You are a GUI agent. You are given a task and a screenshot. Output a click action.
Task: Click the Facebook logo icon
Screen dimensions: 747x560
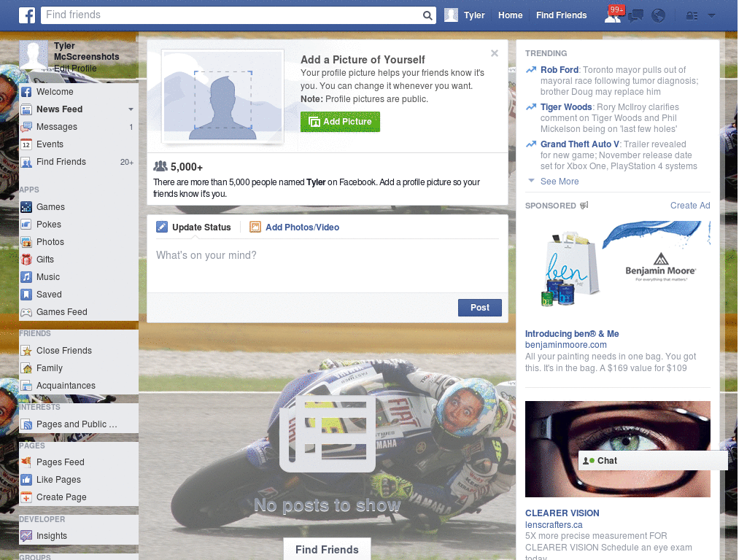[27, 15]
